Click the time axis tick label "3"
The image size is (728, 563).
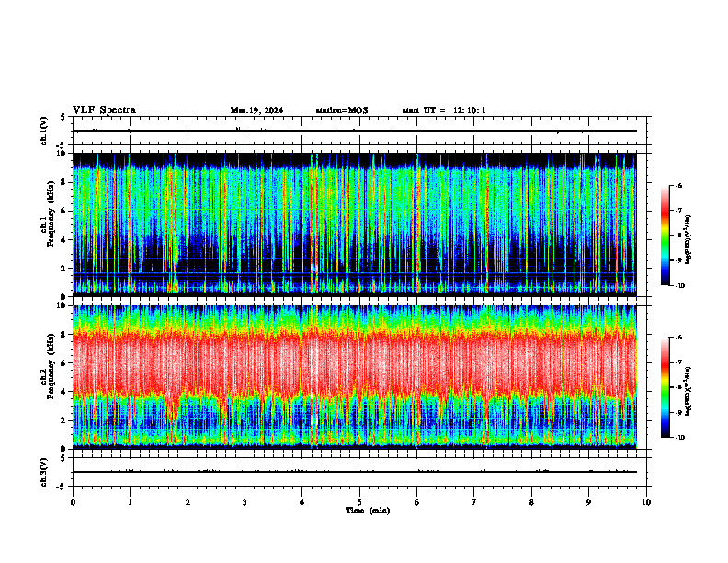tap(245, 502)
